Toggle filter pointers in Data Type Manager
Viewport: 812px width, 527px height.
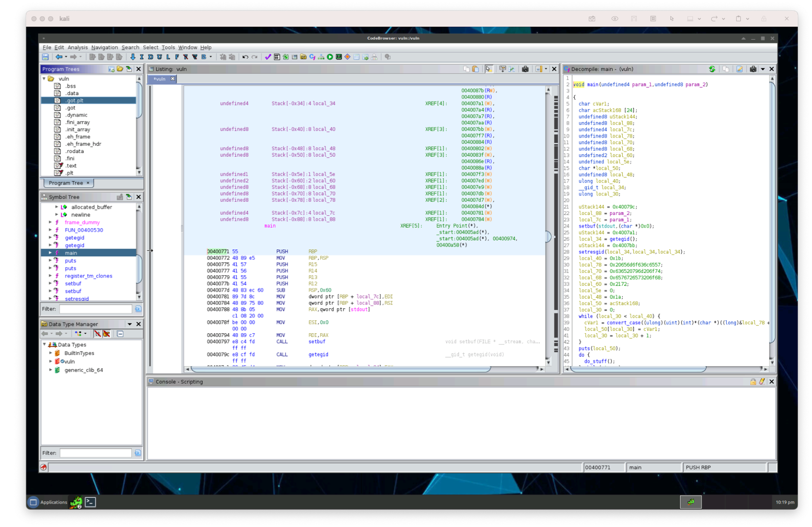106,334
